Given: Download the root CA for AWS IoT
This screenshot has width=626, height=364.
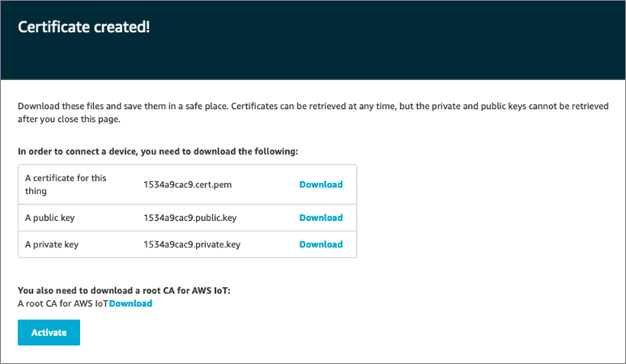Looking at the screenshot, I should click(130, 303).
